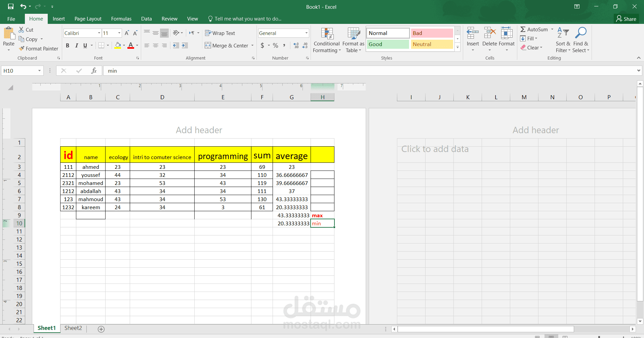Open Sort & Filter options
Screen dimensions: 644x338
pos(563,40)
